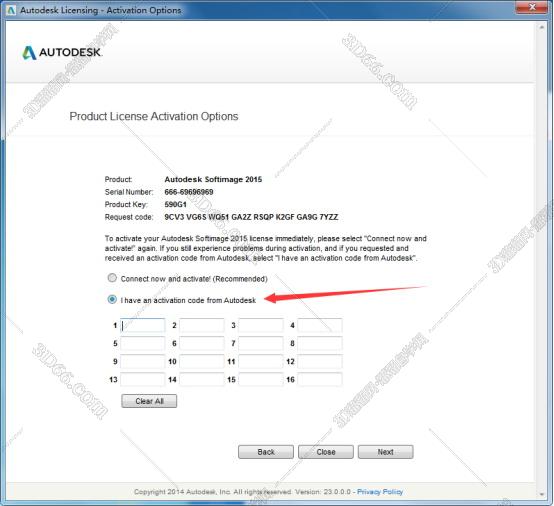Click activation code field 2

click(x=202, y=325)
